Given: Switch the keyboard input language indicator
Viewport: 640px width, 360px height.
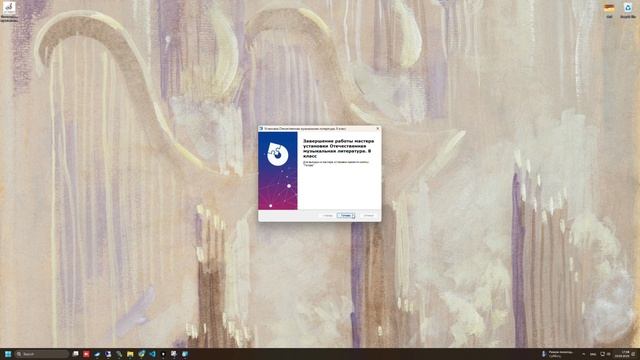Looking at the screenshot, I should (593, 354).
